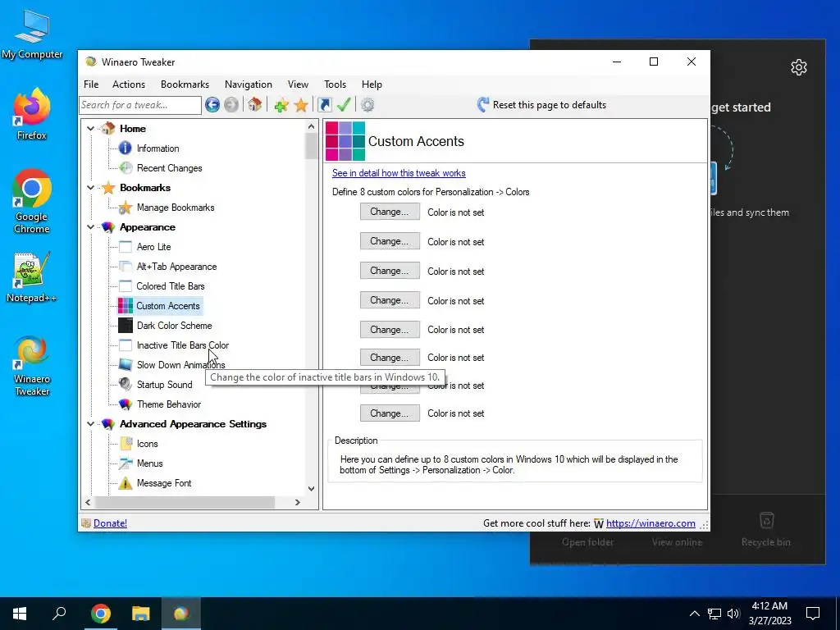
Task: Select Message Font tweak
Action: [x=164, y=483]
